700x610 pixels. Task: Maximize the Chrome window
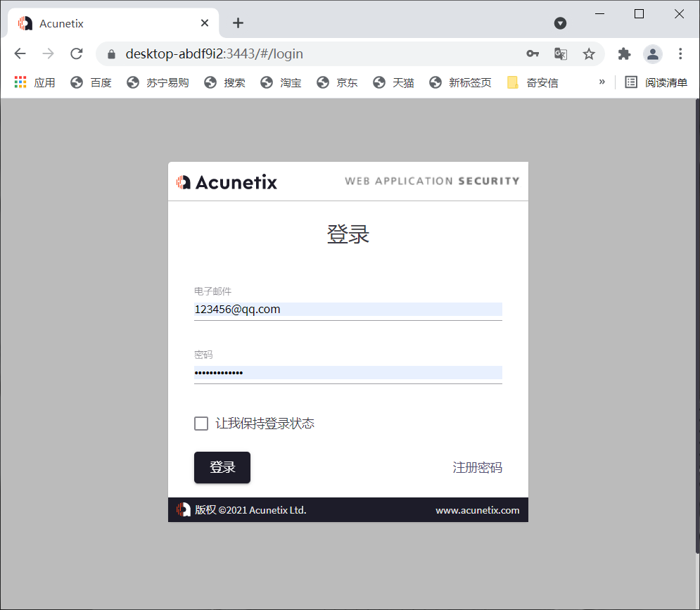tap(639, 14)
